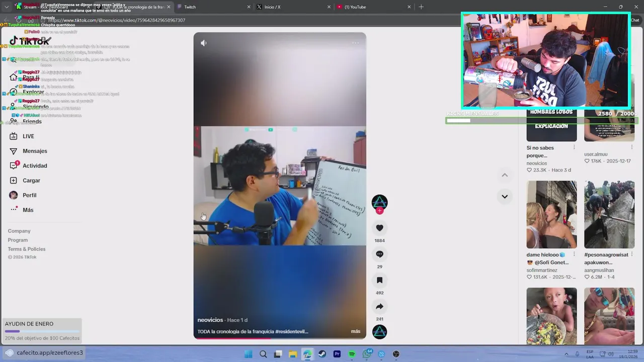Show hidden system tray icons
Screen dimensions: 644x362
coord(567,354)
